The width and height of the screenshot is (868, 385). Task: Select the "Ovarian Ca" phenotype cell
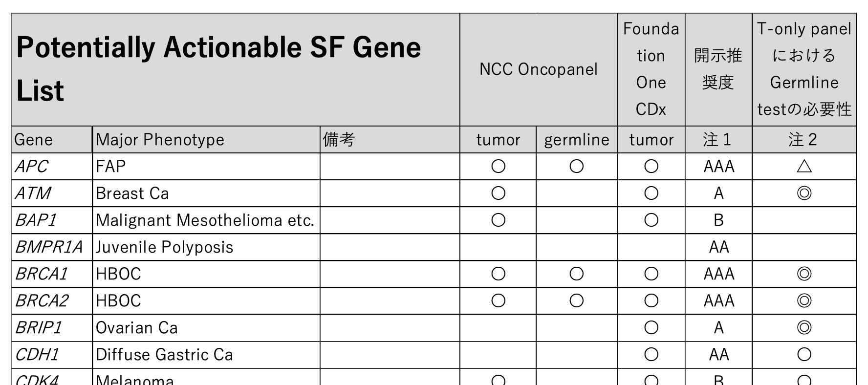click(137, 327)
